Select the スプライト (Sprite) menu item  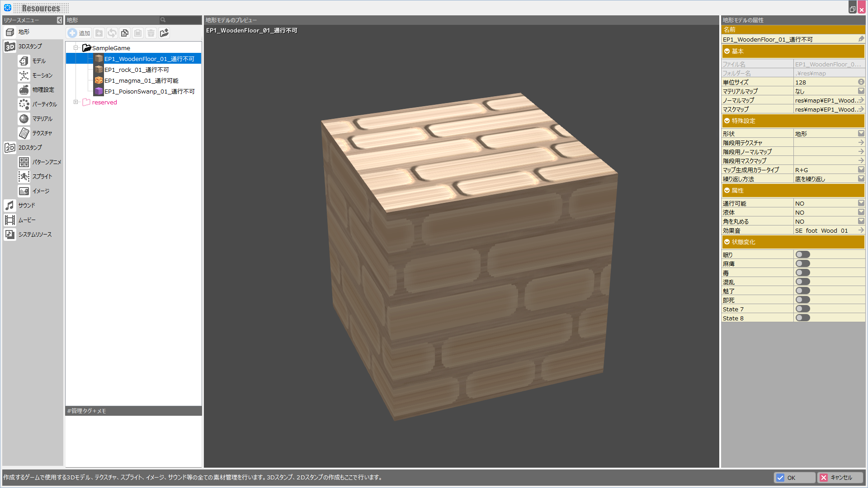[x=42, y=177]
